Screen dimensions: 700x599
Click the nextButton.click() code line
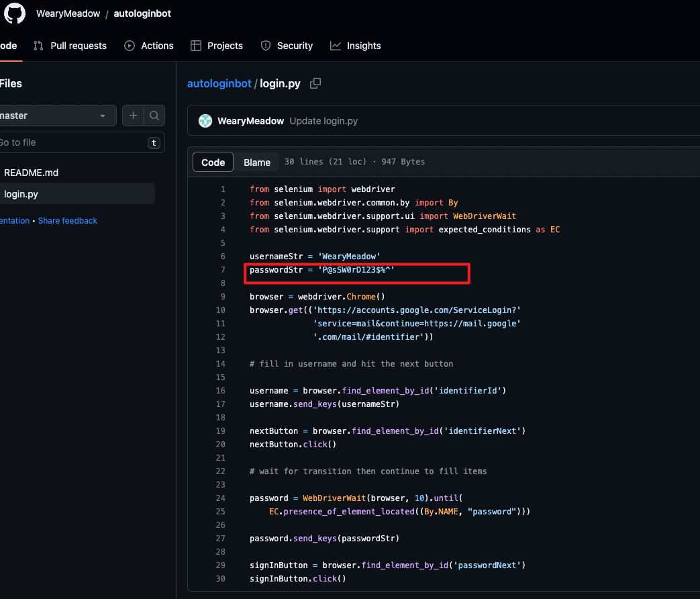[x=293, y=445]
